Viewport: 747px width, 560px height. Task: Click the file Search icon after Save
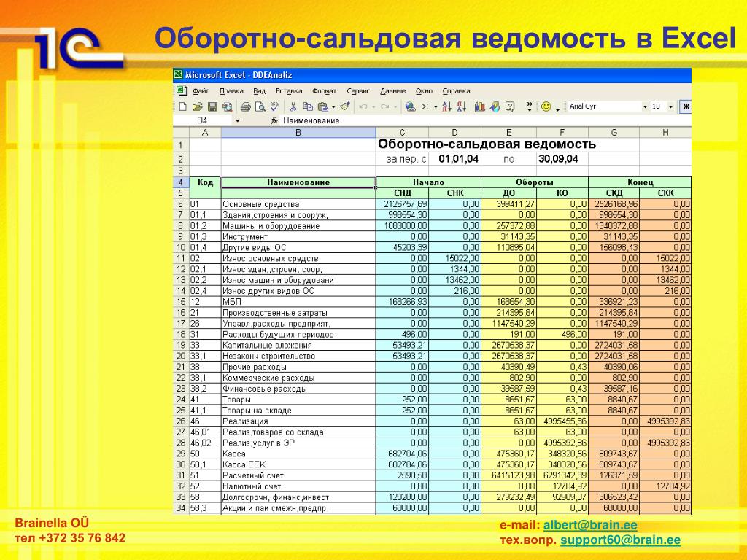[228, 106]
